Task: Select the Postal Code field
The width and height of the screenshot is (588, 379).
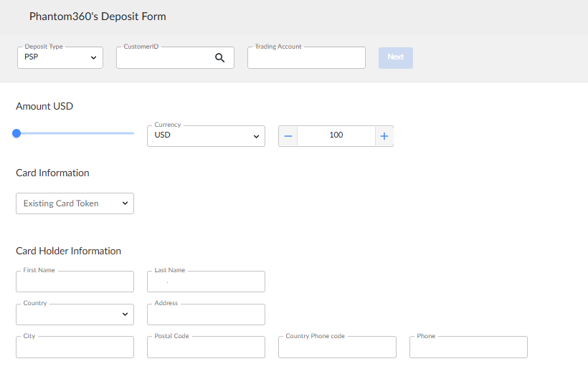Action: [x=206, y=347]
